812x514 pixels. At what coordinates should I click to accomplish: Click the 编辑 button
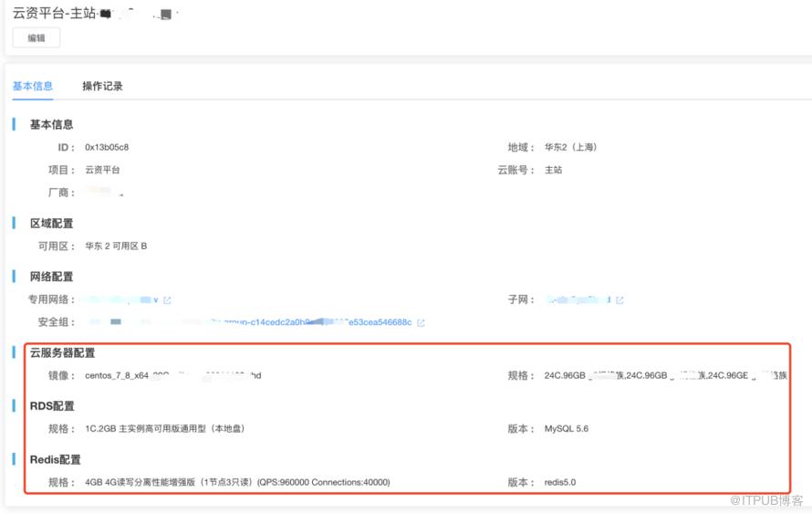click(36, 37)
